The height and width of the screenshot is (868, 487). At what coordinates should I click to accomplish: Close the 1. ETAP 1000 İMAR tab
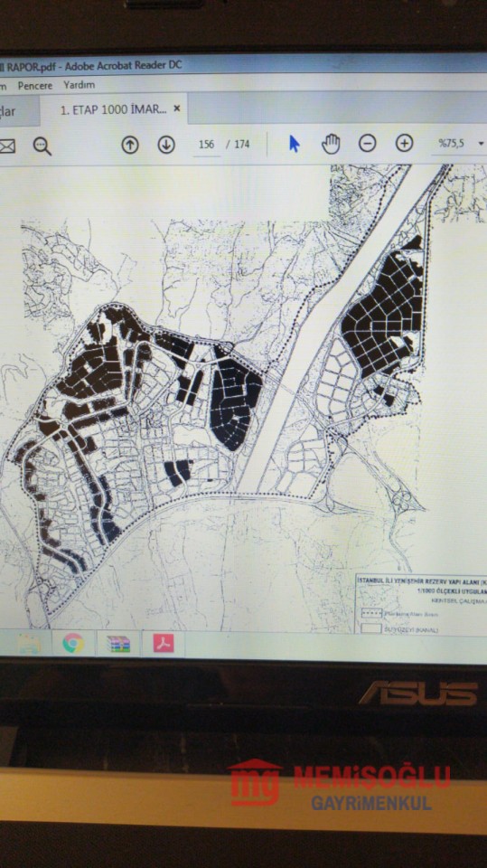[x=177, y=108]
